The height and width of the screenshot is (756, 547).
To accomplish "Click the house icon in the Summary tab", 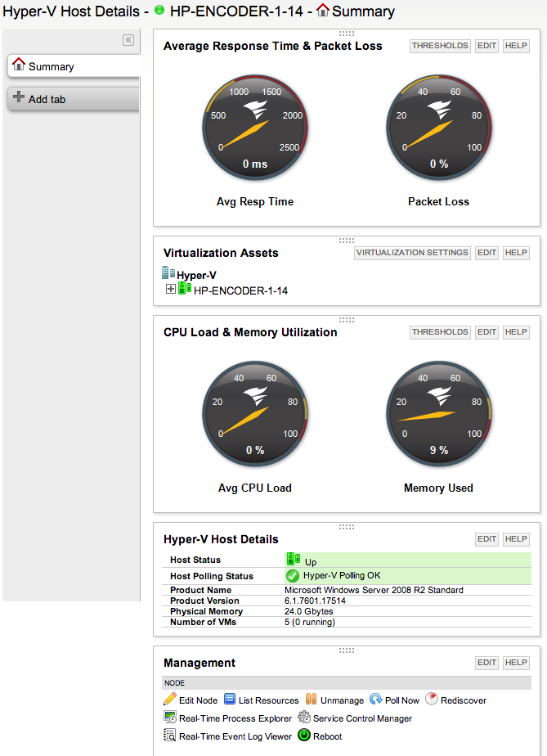I will coord(19,64).
